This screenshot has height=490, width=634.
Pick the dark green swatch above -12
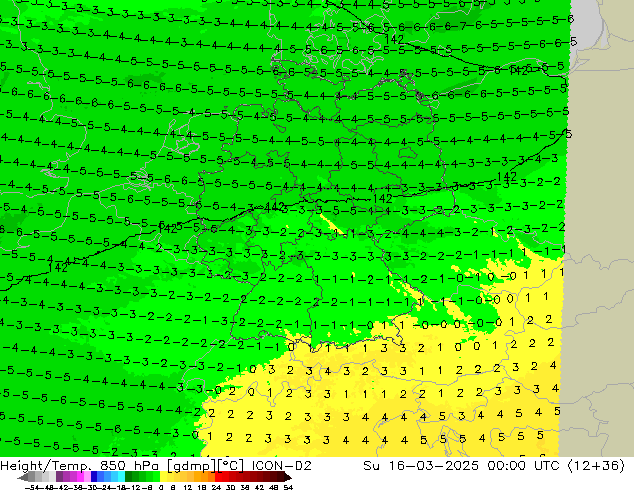(x=129, y=477)
